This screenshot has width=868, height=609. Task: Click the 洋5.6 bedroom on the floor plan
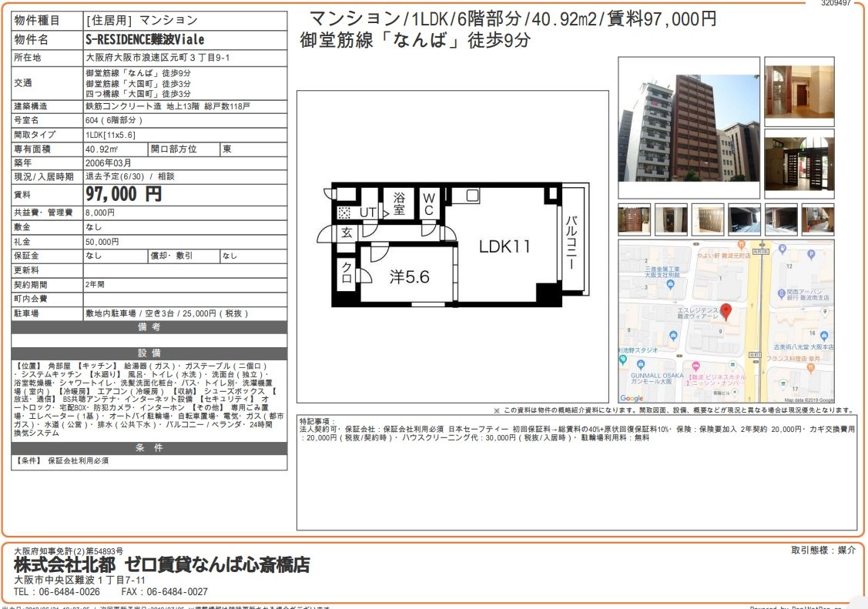click(409, 276)
